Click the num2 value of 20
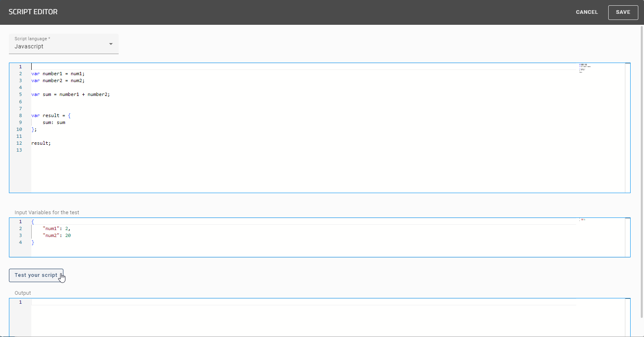The image size is (644, 337). [x=68, y=235]
